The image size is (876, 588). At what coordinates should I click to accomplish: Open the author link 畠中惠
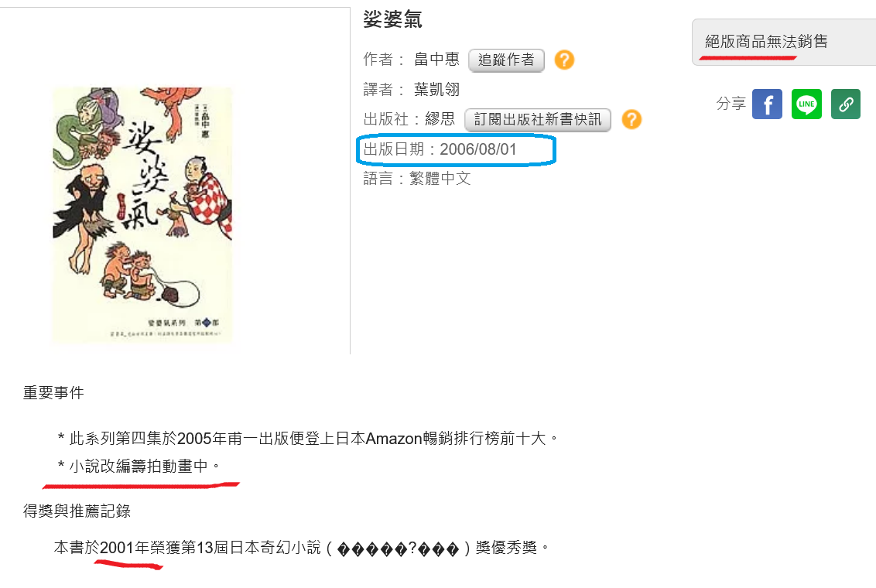click(436, 60)
